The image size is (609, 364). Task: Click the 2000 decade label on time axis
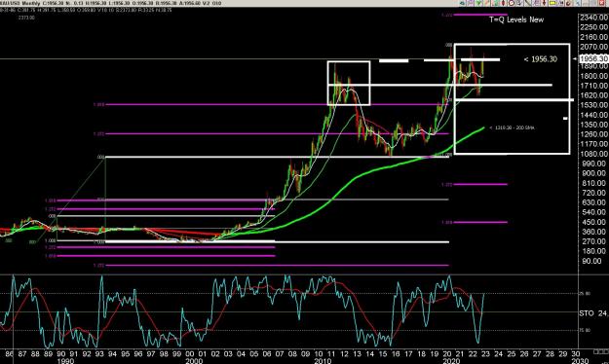click(194, 361)
